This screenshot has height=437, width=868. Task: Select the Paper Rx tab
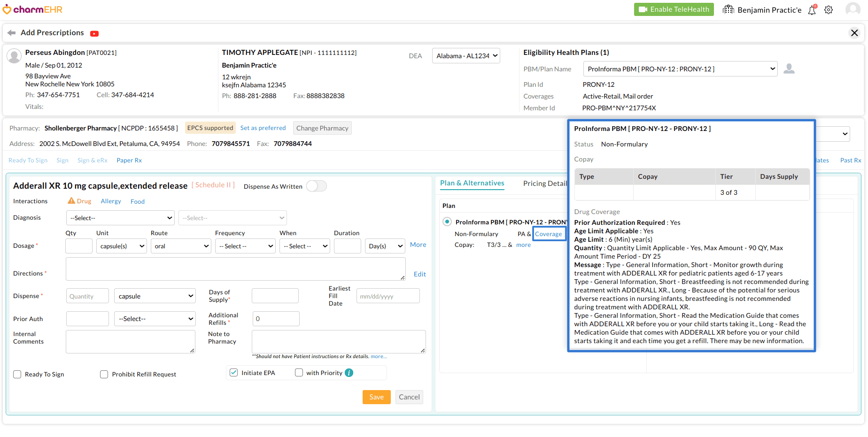click(129, 161)
